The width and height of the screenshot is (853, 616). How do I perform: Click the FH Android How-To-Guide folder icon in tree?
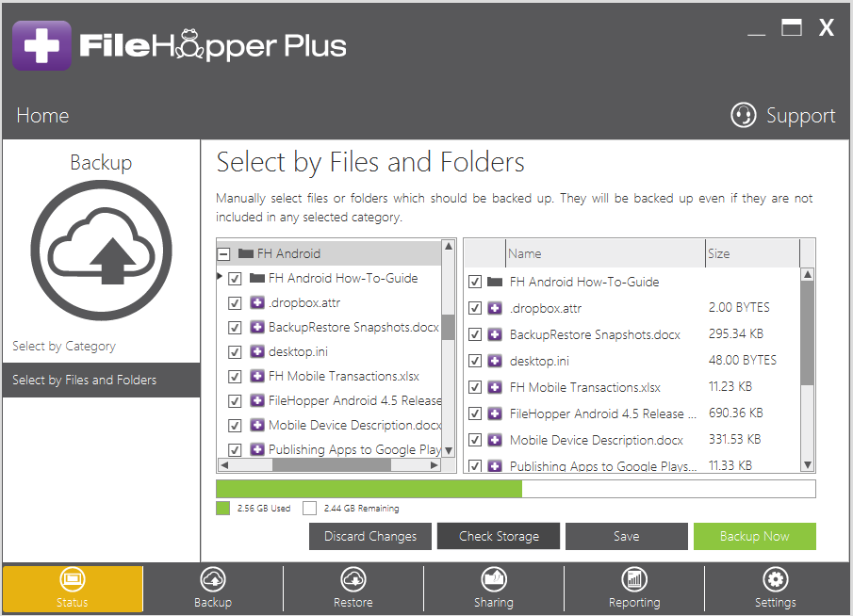pos(257,278)
